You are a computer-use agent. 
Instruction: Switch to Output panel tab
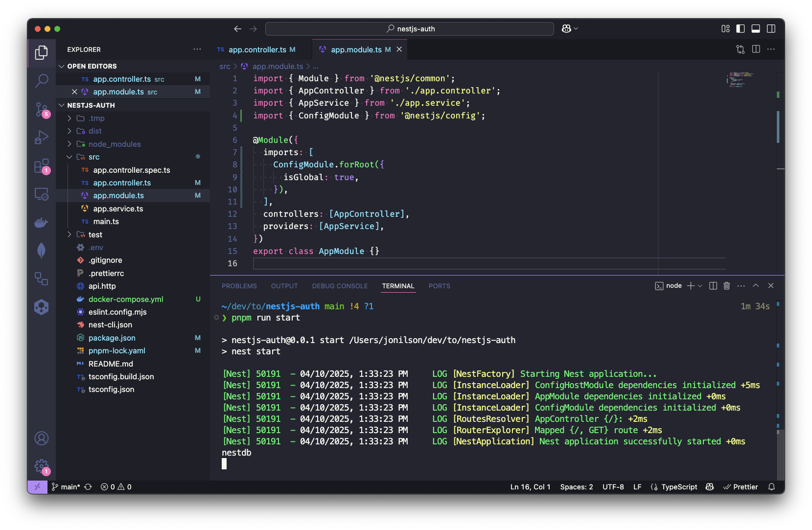[x=284, y=286]
